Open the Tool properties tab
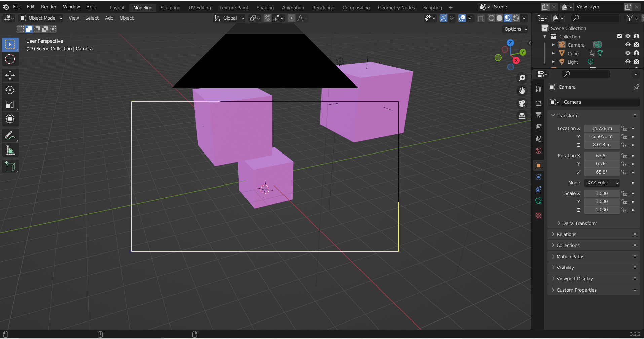 pyautogui.click(x=539, y=89)
